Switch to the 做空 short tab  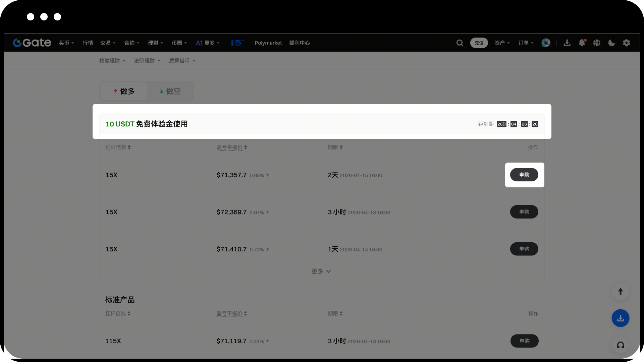click(170, 91)
